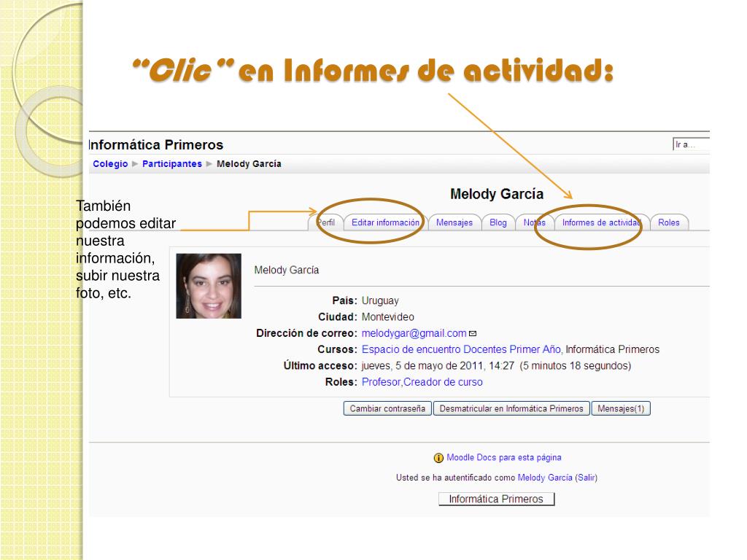Click the Melody García logged-in user link
Image resolution: width=747 pixels, height=560 pixels.
pos(544,478)
